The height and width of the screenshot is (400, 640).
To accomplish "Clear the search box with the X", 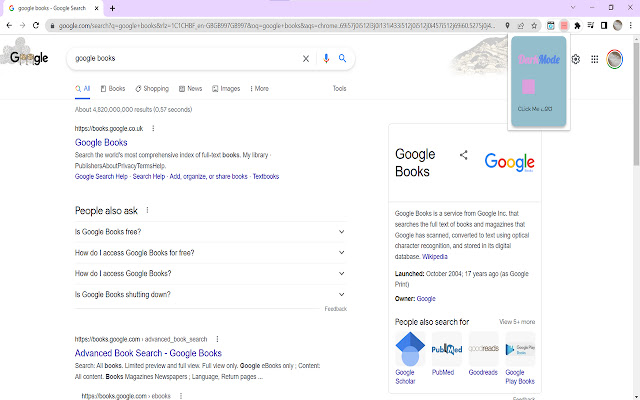I will [x=306, y=59].
